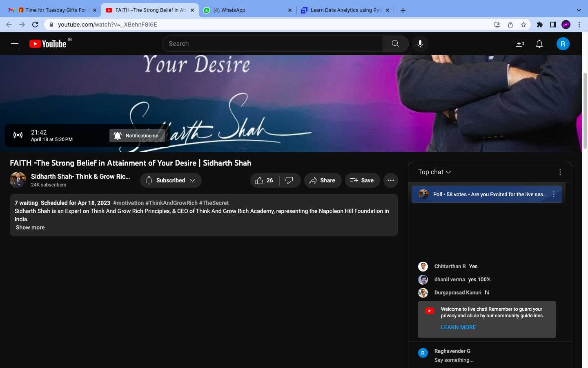Click the #TheSecret hashtag

click(x=214, y=203)
